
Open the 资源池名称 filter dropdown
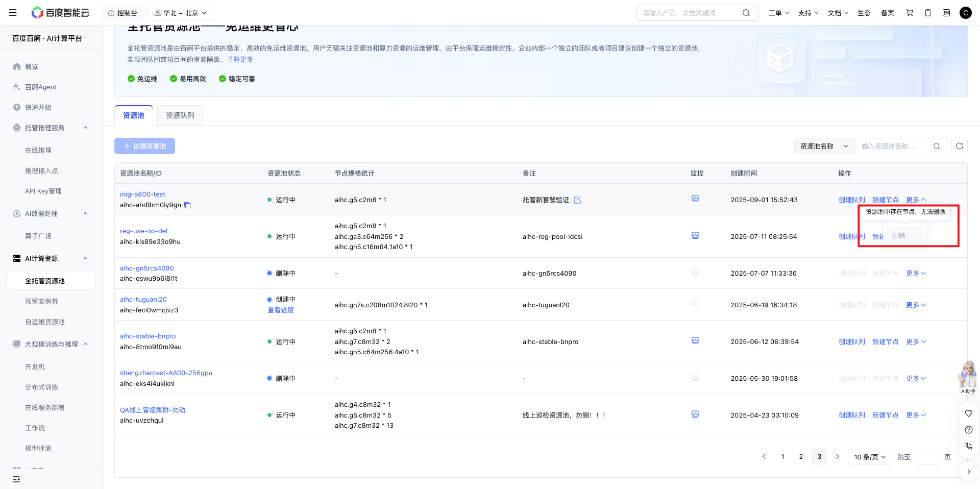tap(824, 146)
